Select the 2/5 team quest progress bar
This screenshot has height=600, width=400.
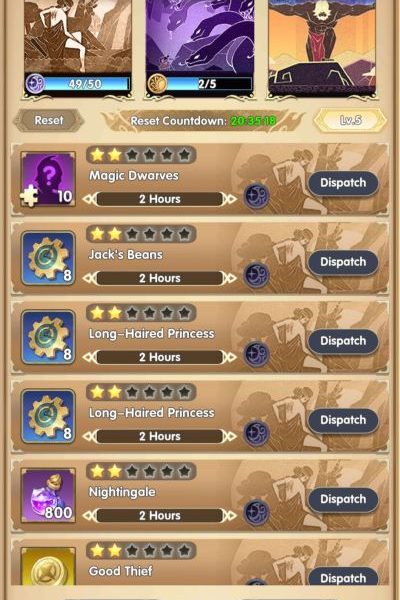[x=209, y=83]
